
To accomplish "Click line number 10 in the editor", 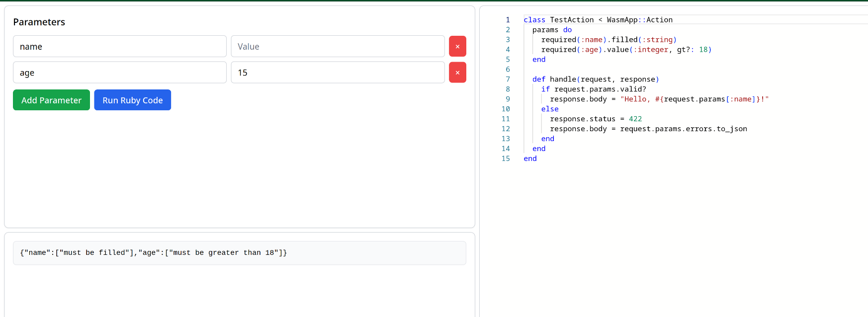I will 506,109.
